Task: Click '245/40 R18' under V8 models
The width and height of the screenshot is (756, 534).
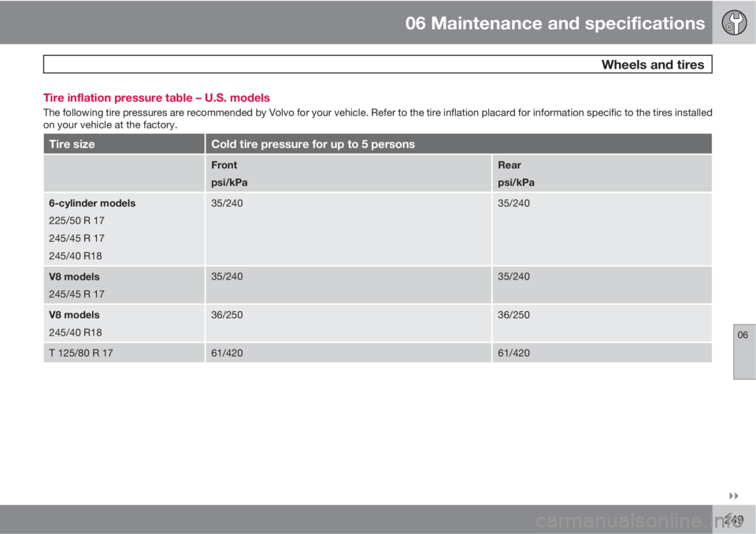Action: click(x=76, y=332)
